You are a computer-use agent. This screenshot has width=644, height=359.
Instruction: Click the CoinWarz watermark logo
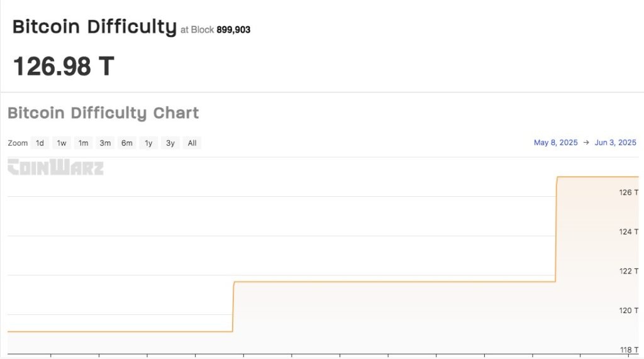56,167
